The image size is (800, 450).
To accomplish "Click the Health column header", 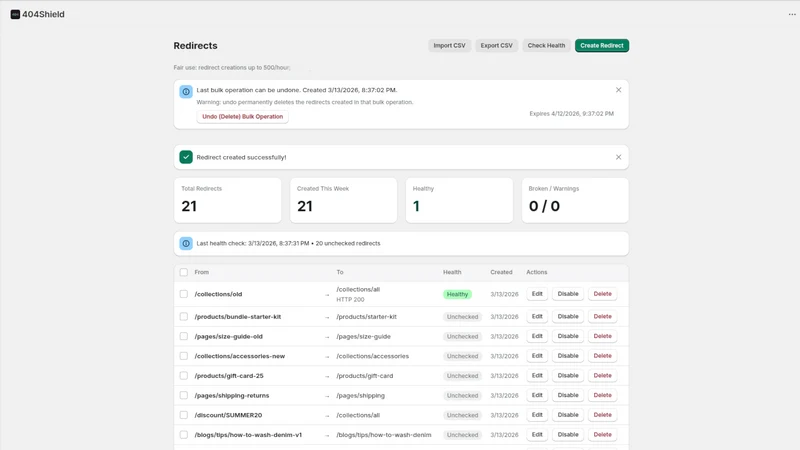I will pyautogui.click(x=452, y=272).
